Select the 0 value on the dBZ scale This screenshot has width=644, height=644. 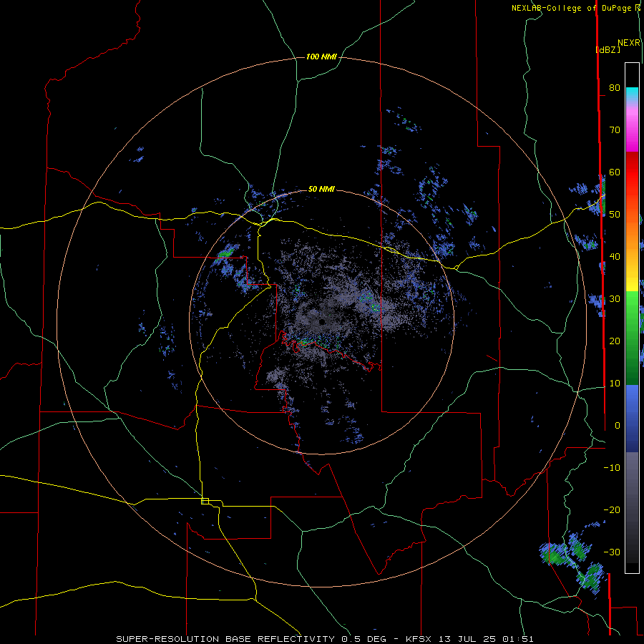click(x=618, y=426)
